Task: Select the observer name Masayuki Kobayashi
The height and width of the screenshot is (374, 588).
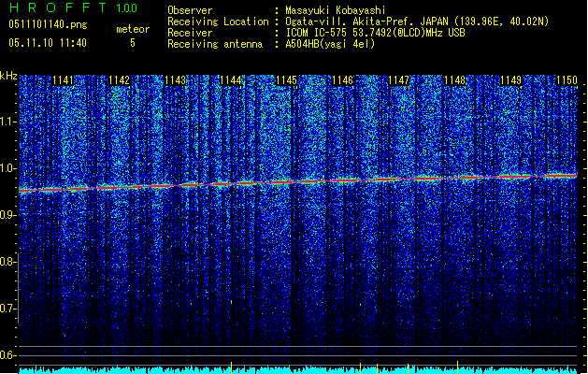Action: coord(334,9)
